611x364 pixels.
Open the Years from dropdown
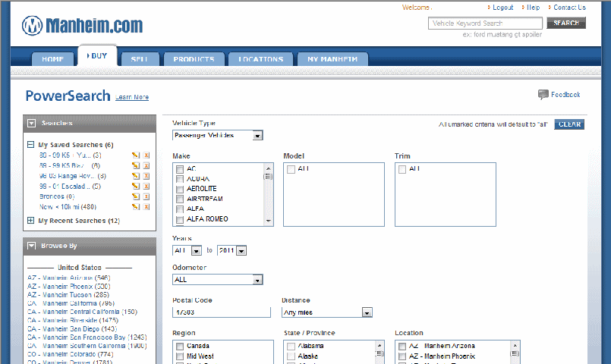187,251
